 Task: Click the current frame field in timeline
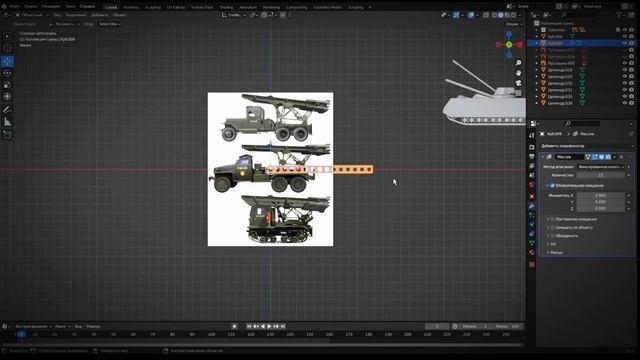437,327
